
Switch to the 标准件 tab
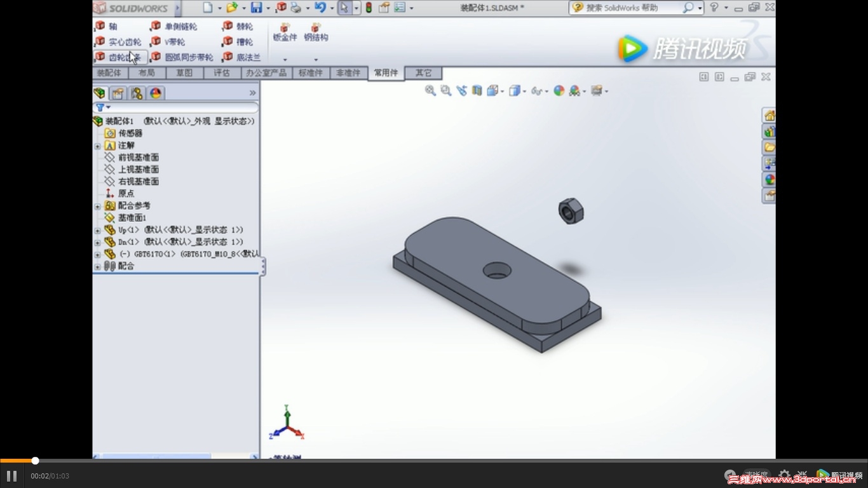[311, 73]
